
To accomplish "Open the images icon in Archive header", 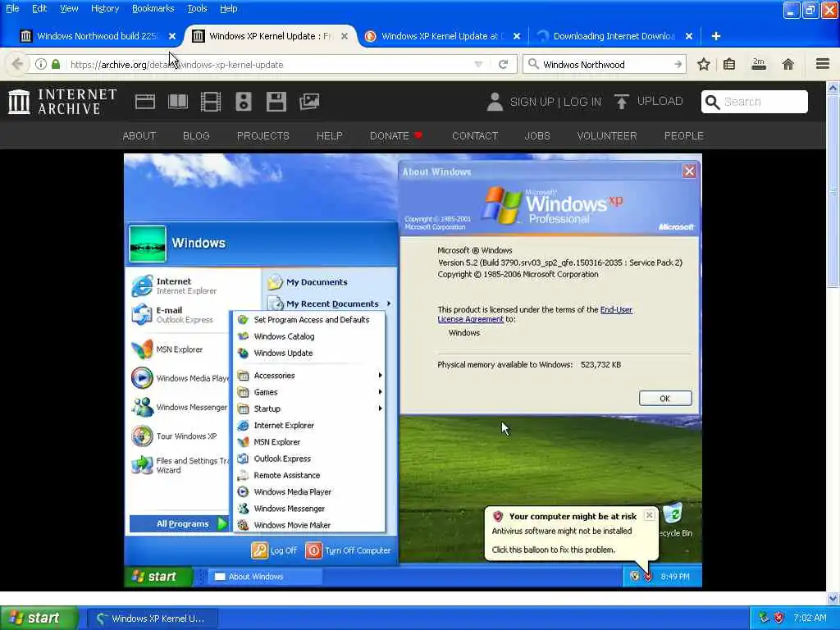I will point(309,102).
